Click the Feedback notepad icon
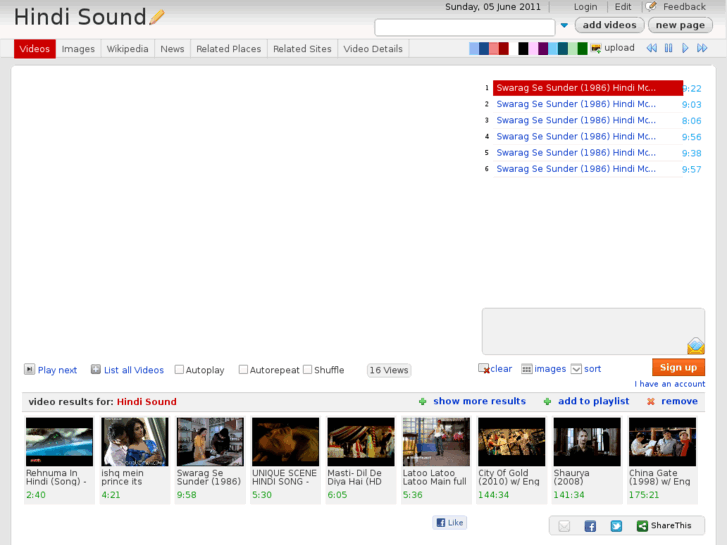This screenshot has width=727, height=545. click(x=651, y=6)
